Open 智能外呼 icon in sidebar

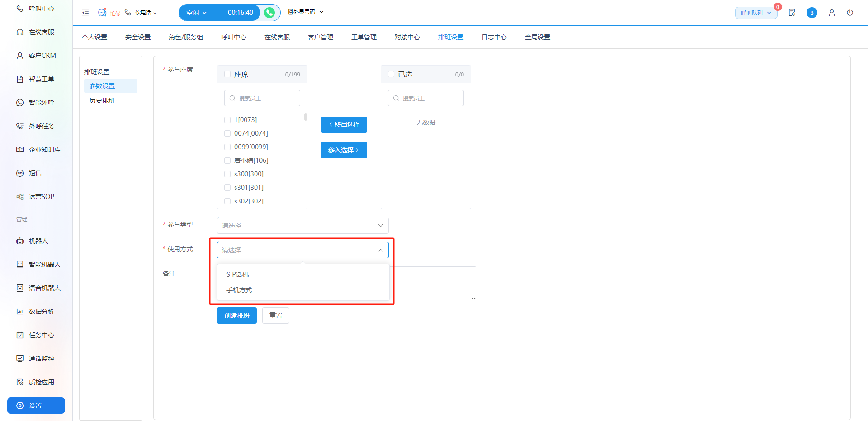[x=20, y=103]
